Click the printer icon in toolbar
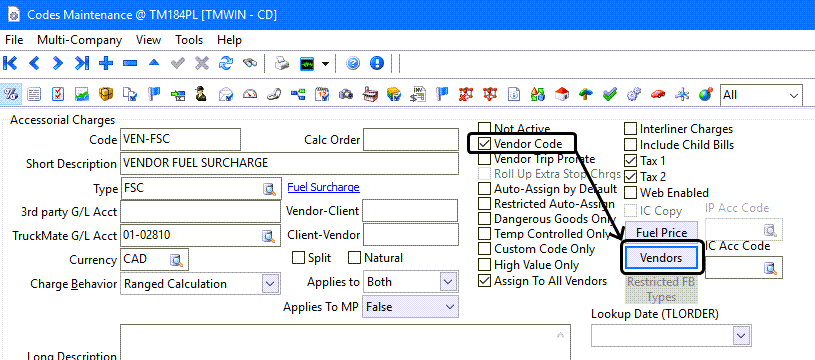The image size is (815, 360). pyautogui.click(x=282, y=63)
